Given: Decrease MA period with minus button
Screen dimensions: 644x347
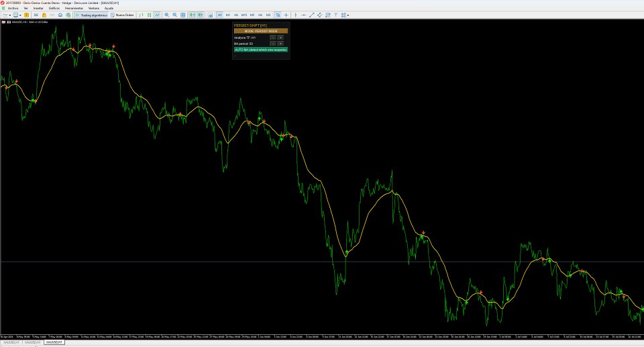Looking at the screenshot, I should click(x=273, y=44).
